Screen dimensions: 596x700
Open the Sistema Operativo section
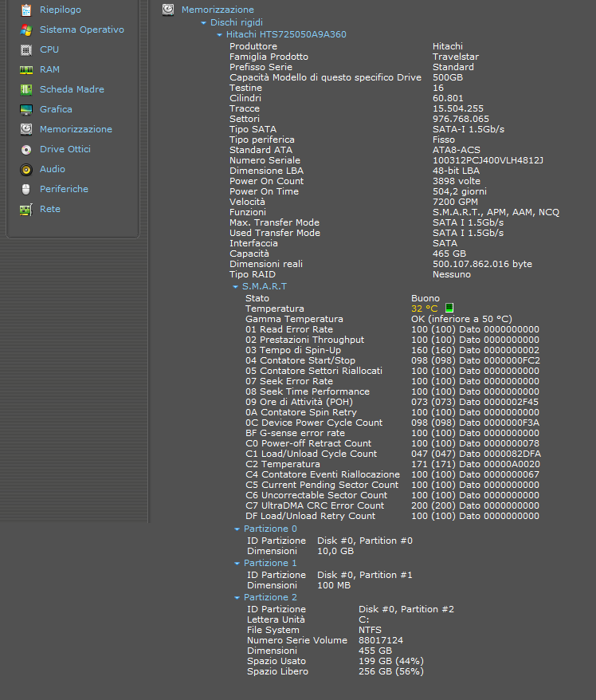point(82,30)
